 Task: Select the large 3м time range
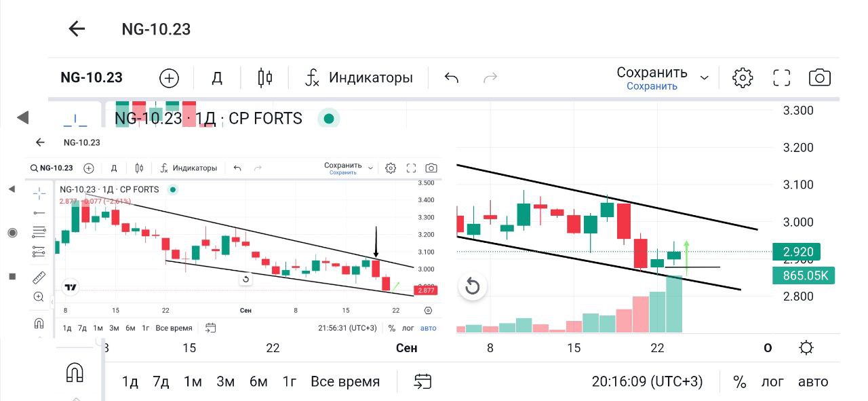point(225,381)
